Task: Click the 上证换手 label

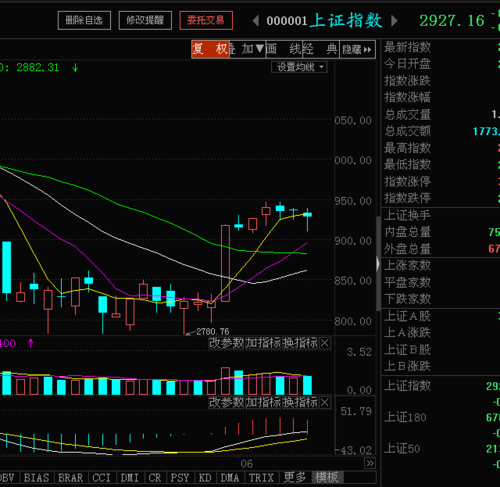Action: [407, 215]
